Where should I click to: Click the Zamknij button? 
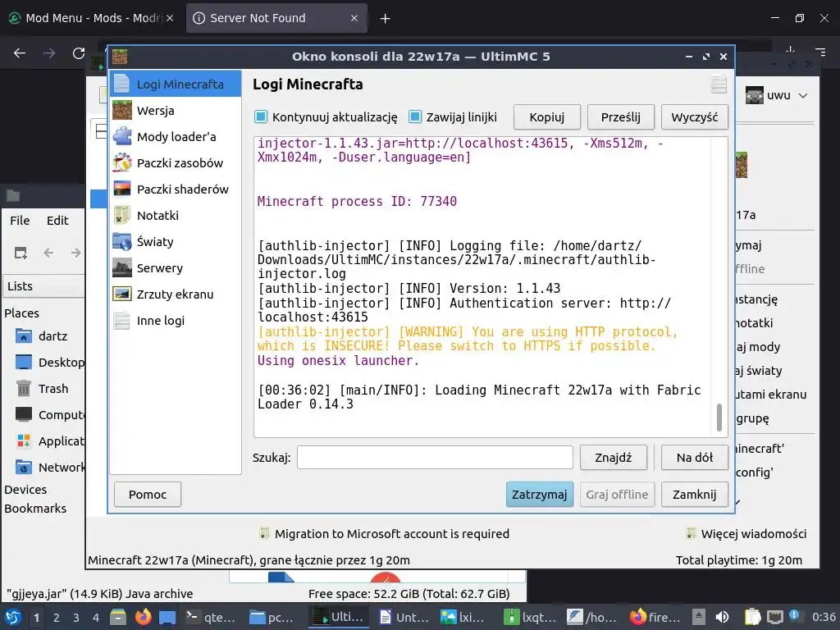694,495
